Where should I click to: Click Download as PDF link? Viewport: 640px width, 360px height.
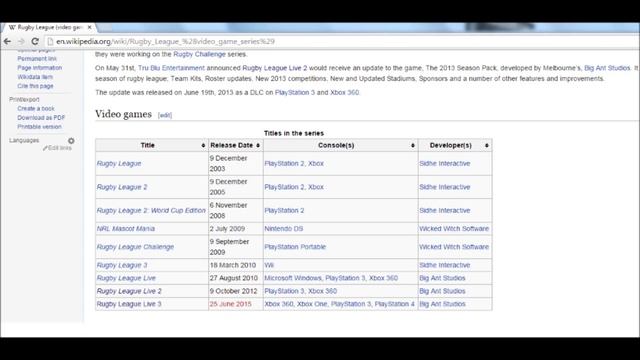(41, 118)
